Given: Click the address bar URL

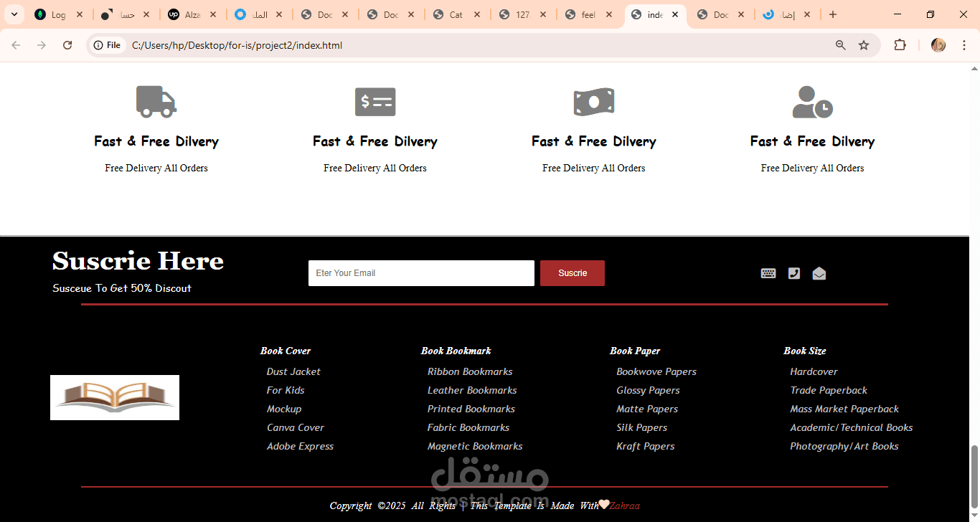Looking at the screenshot, I should 237,45.
